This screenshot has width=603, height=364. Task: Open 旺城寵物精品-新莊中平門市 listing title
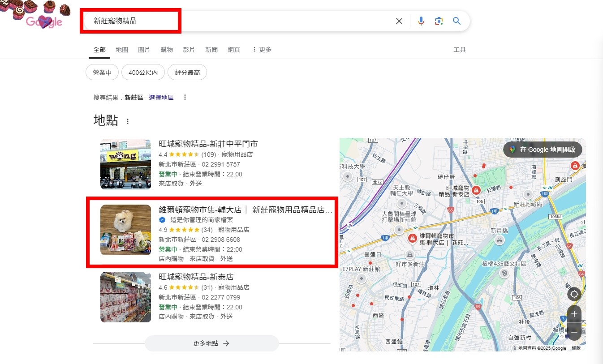click(208, 144)
